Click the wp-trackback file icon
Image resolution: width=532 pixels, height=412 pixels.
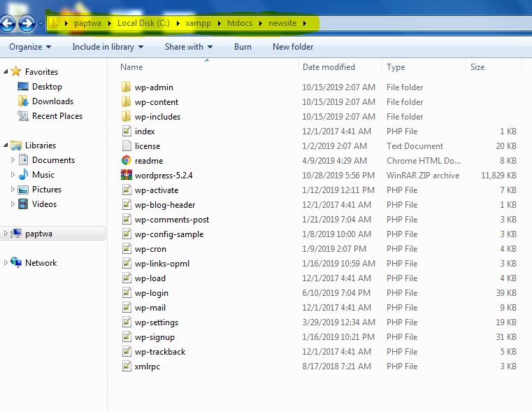[127, 351]
